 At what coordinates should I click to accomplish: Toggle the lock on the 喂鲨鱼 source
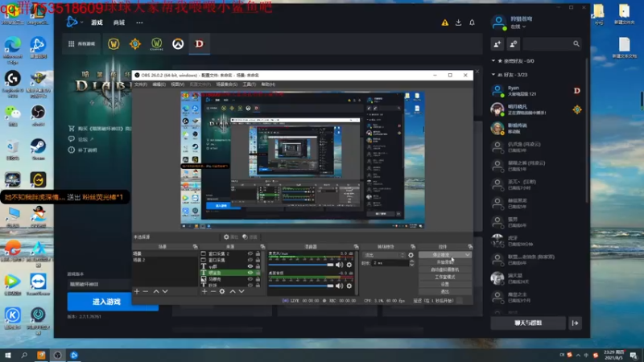pyautogui.click(x=258, y=273)
